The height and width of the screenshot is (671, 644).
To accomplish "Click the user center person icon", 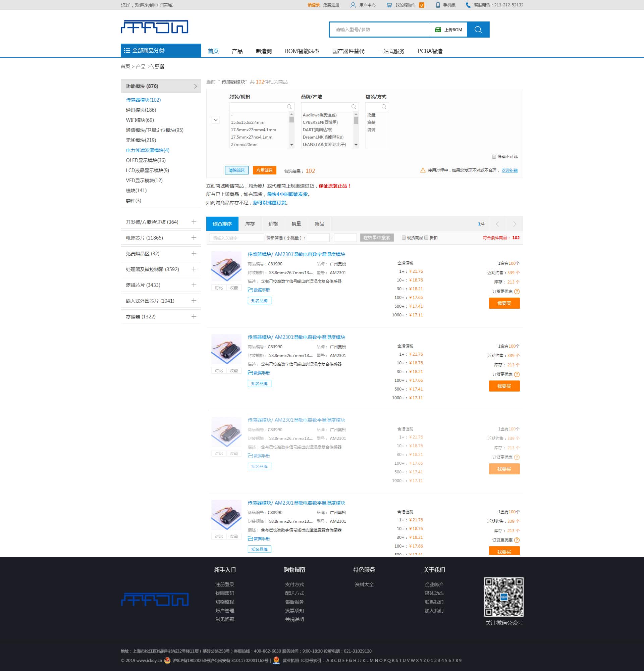I will (353, 5).
